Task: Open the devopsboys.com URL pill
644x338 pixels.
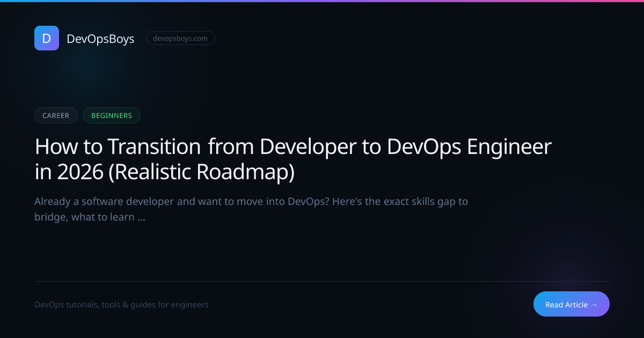Action: click(180, 38)
